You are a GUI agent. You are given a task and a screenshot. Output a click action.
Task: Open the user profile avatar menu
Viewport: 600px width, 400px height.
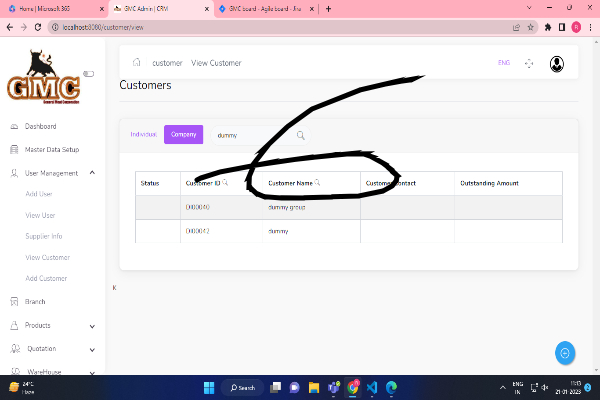(556, 63)
